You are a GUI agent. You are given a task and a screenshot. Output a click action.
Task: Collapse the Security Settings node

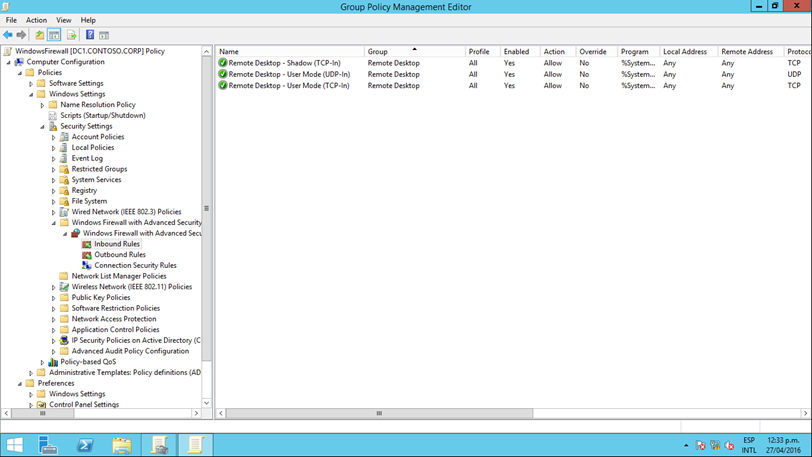point(42,127)
